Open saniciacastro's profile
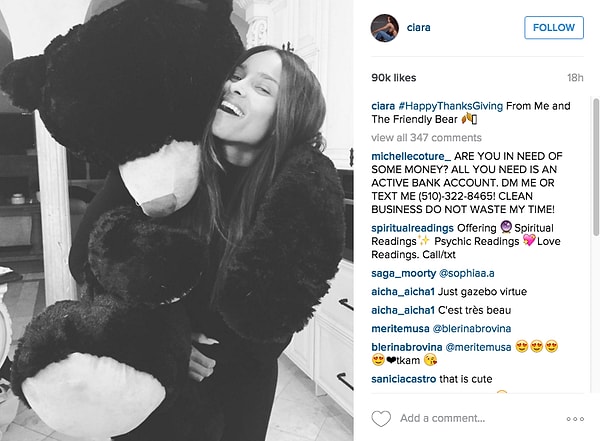Screen dimensions: 600x441 [404, 379]
